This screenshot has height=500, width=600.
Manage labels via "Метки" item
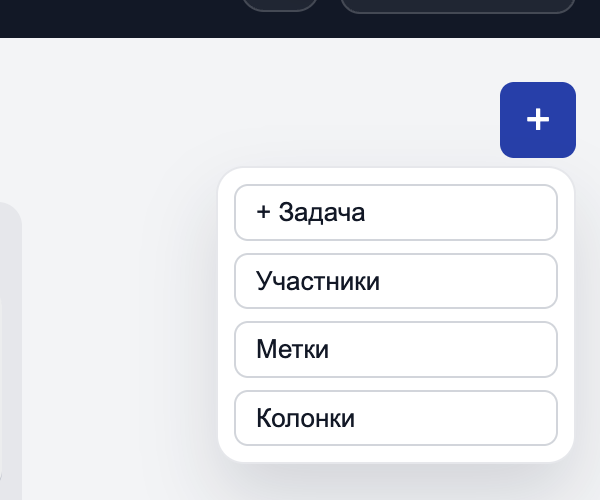395,349
